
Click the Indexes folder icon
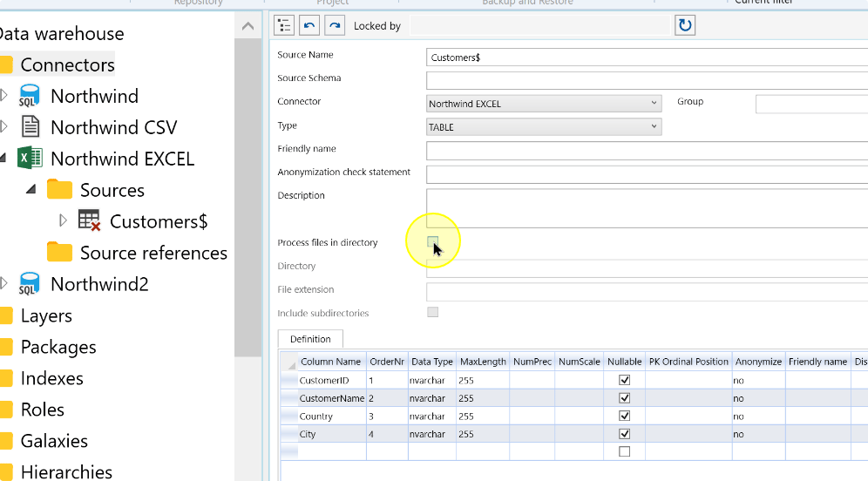click(x=6, y=377)
